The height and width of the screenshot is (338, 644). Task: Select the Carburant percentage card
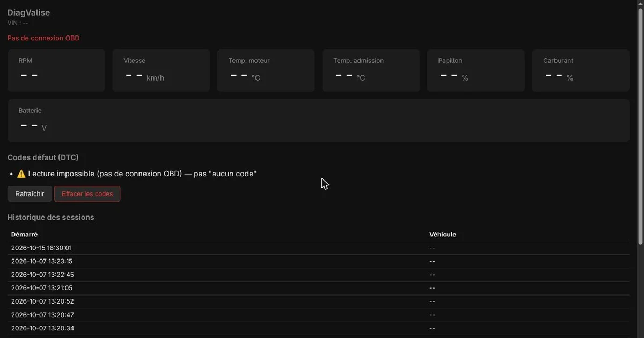pos(581,70)
